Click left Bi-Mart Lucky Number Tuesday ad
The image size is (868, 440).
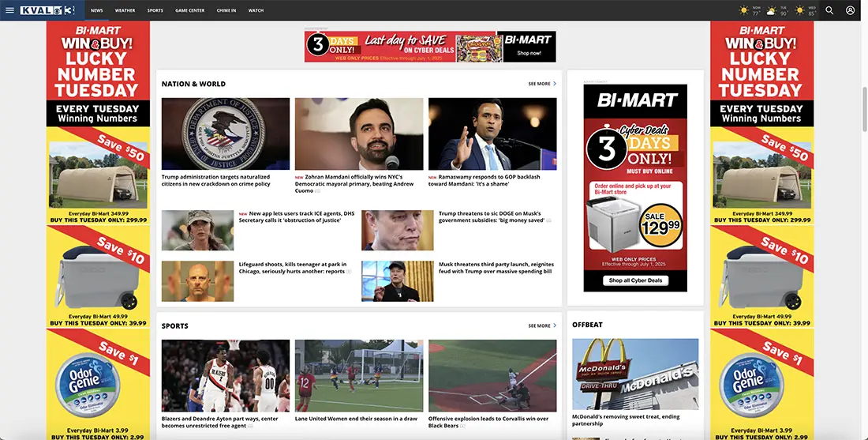pos(98,231)
